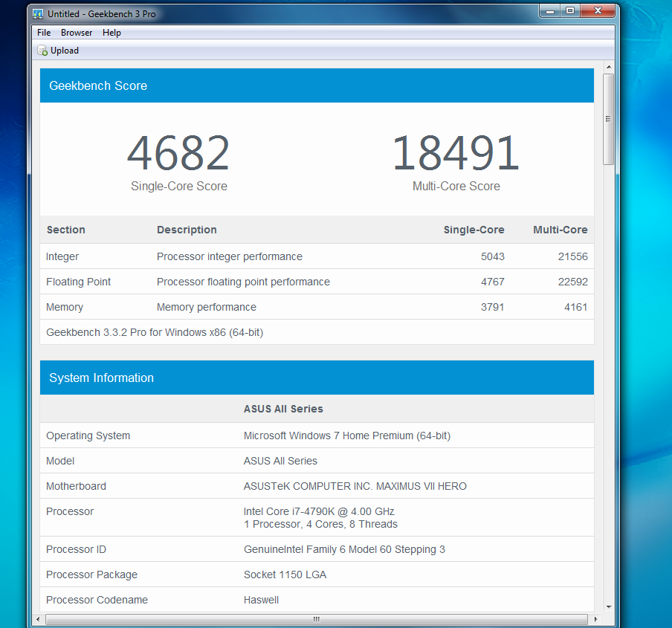Close the Geekbench 3 Pro window
The width and height of the screenshot is (672, 628).
[x=598, y=11]
